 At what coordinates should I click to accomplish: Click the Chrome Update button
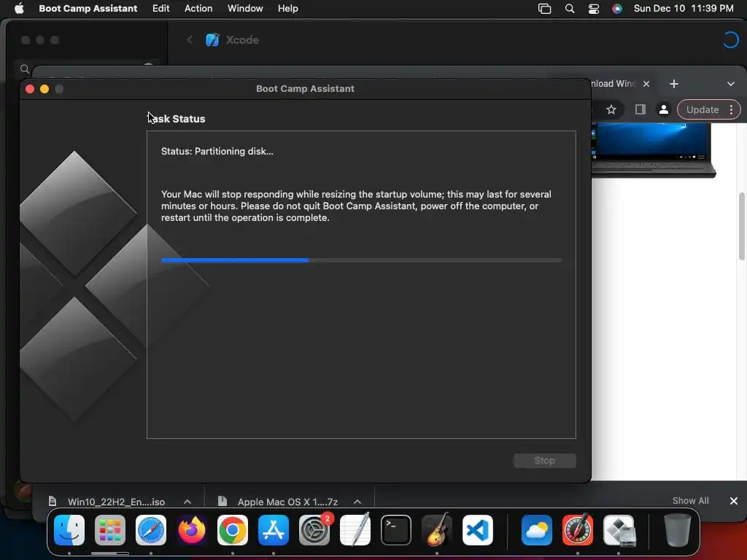click(x=703, y=110)
